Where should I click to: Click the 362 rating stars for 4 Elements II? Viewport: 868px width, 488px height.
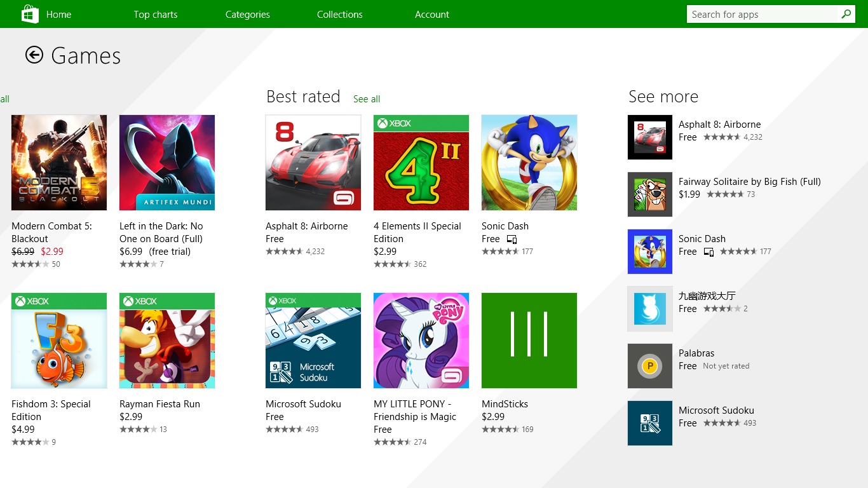click(400, 264)
